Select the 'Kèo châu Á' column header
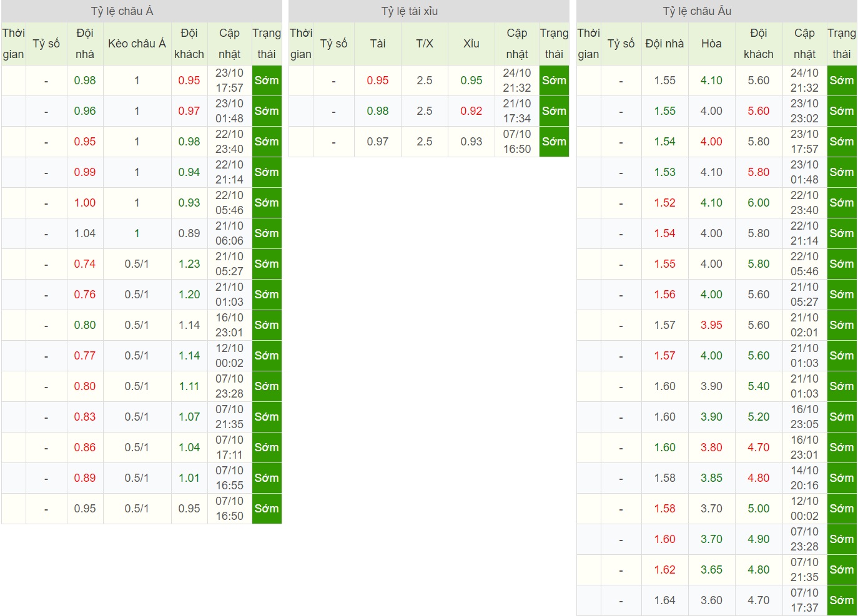The image size is (858, 616). 137,44
